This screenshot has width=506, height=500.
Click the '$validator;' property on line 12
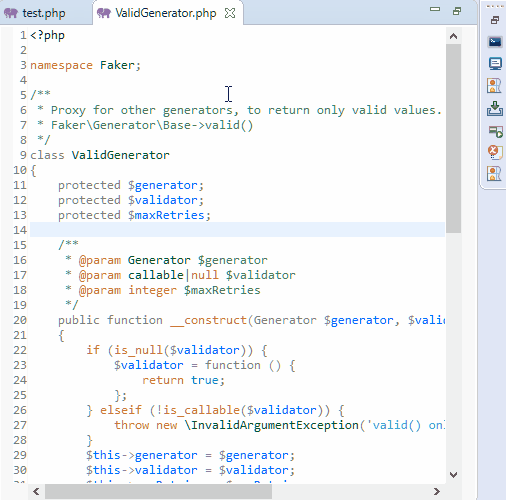click(166, 200)
